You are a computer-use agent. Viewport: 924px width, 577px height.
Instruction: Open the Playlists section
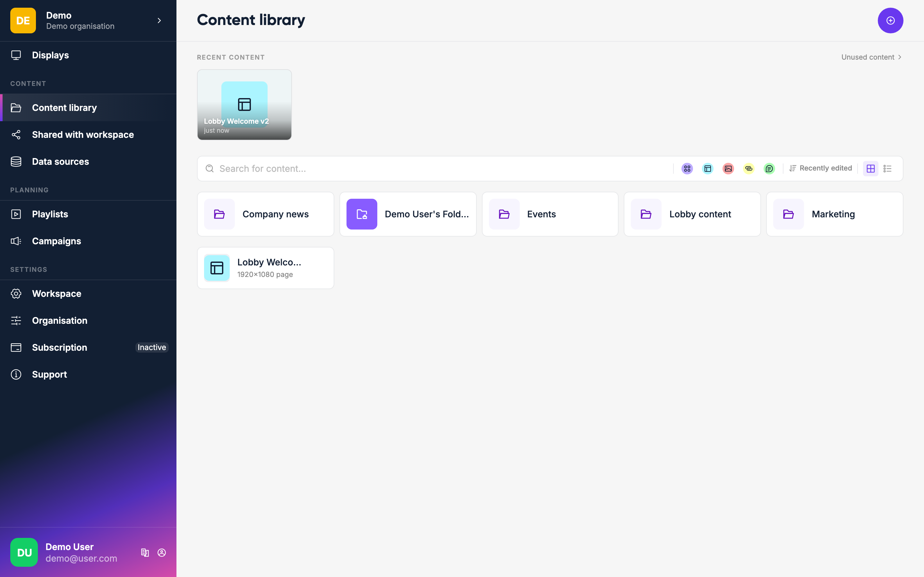tap(50, 214)
